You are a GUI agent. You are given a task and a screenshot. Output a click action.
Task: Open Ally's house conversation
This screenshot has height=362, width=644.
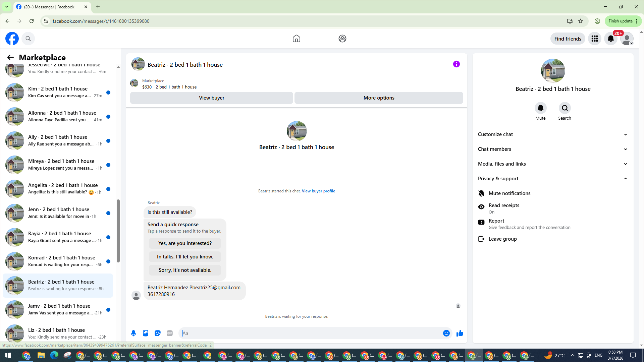pyautogui.click(x=58, y=140)
